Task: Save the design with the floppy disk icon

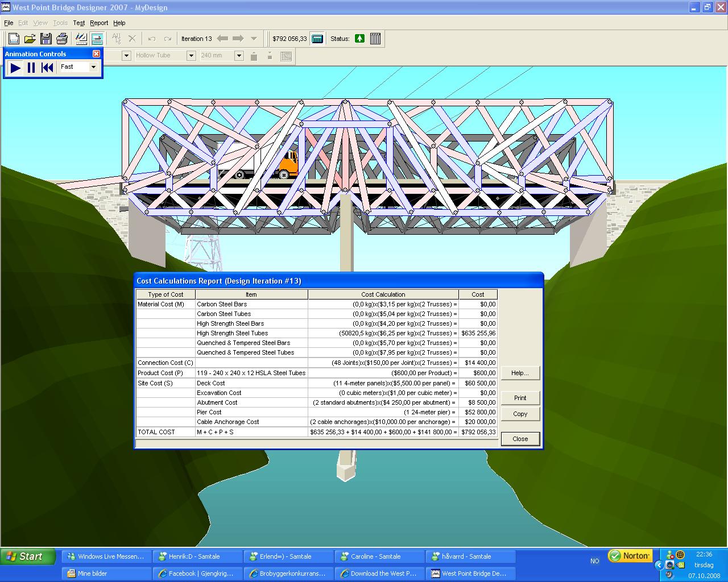Action: point(46,39)
